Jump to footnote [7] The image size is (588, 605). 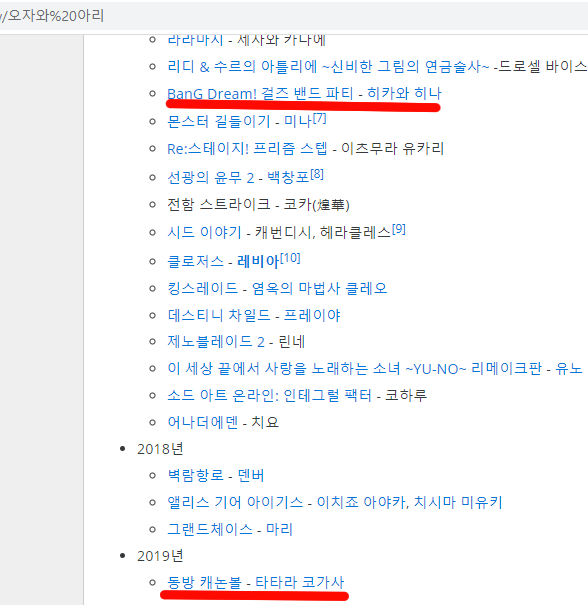(x=319, y=118)
